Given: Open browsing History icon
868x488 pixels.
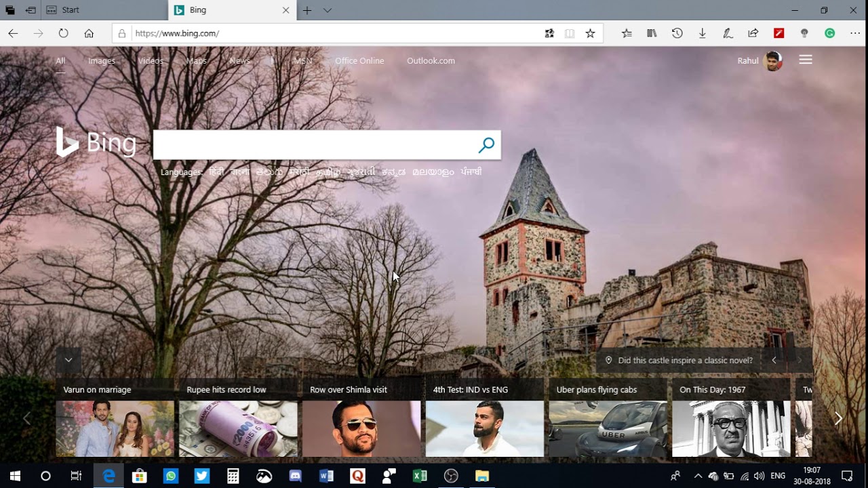Looking at the screenshot, I should (x=677, y=33).
